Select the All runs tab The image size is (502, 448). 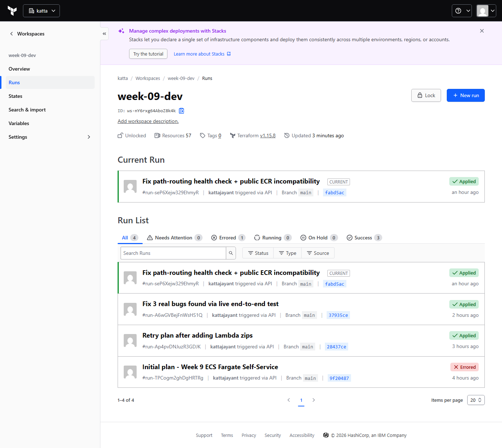coord(130,238)
